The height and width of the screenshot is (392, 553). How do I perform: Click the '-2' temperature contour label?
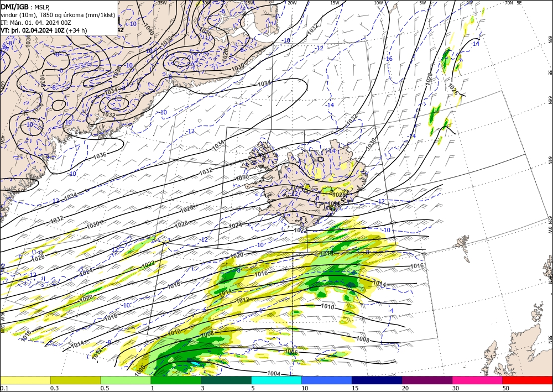click(248, 351)
